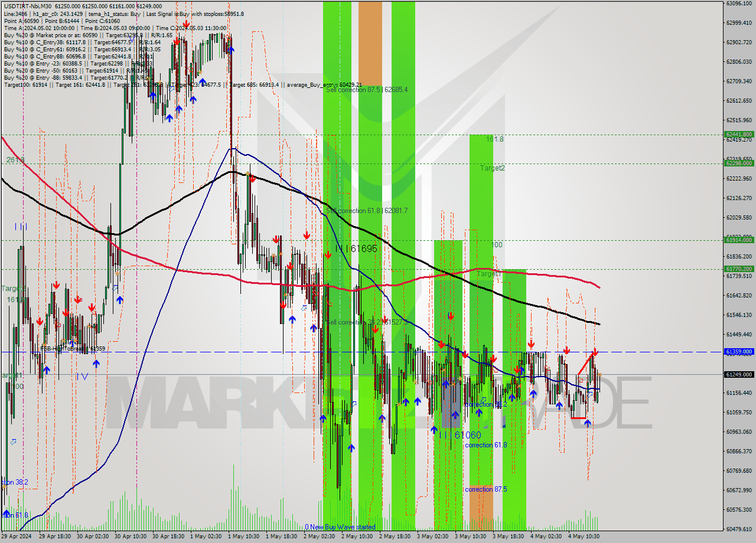Click the green 62441.800 price tag

point(740,135)
